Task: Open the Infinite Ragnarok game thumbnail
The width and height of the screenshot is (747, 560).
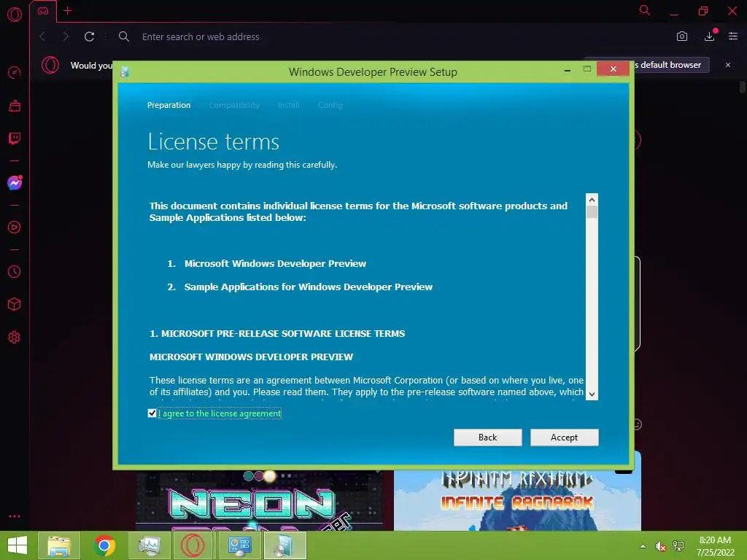Action: pos(517,500)
